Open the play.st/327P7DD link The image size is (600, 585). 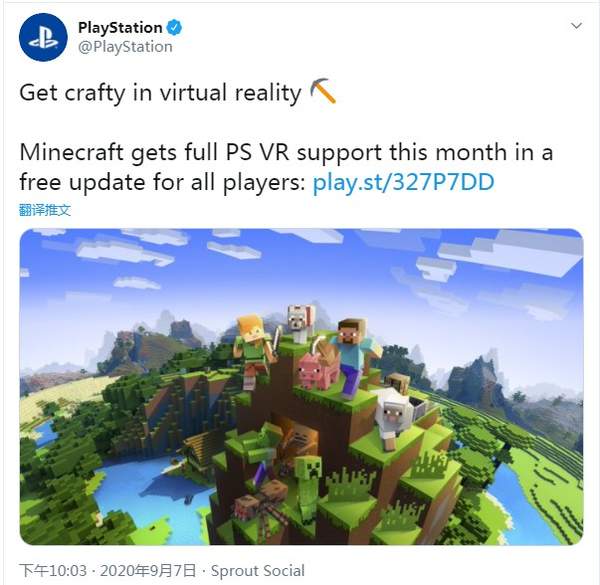click(404, 182)
